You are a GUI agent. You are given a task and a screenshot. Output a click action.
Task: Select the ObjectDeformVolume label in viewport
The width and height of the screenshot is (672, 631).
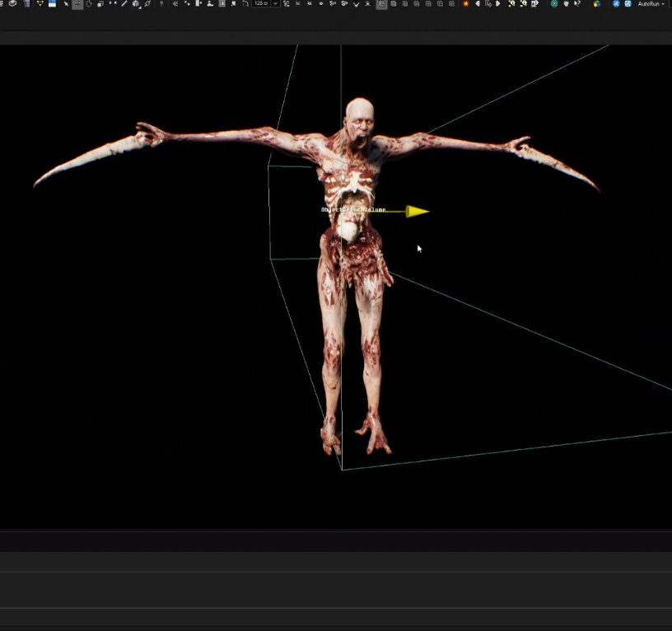click(353, 209)
